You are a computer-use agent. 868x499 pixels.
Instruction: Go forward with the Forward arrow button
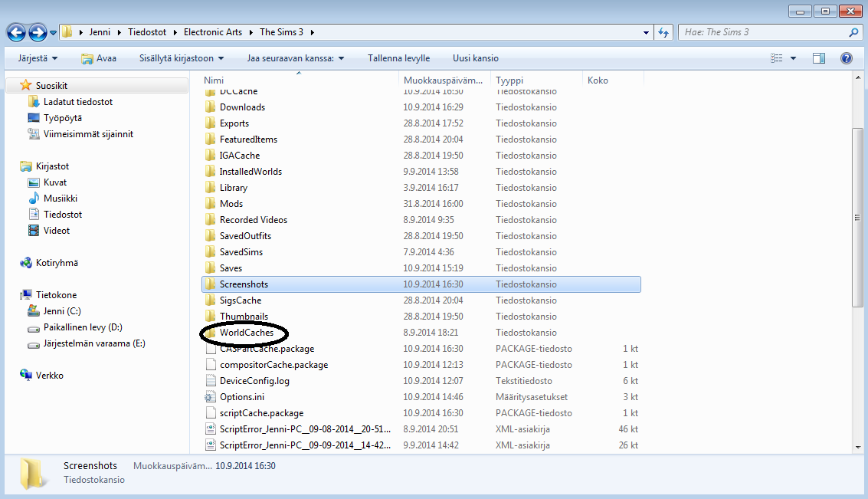[38, 33]
